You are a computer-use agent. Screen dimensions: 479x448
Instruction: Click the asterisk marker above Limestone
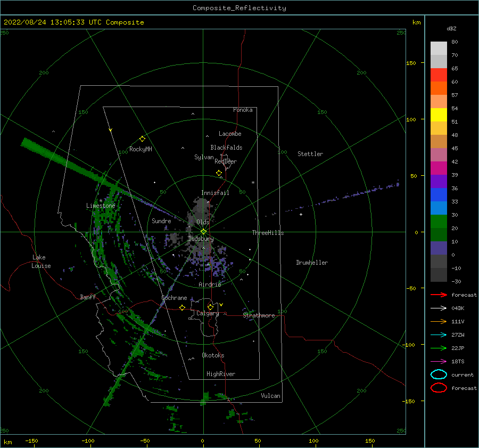coord(101,201)
